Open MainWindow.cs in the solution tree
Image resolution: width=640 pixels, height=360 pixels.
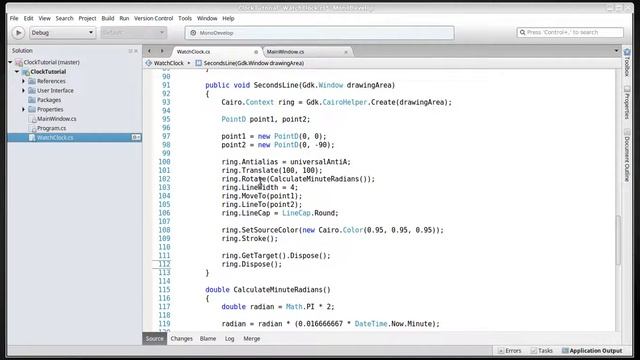coord(57,119)
